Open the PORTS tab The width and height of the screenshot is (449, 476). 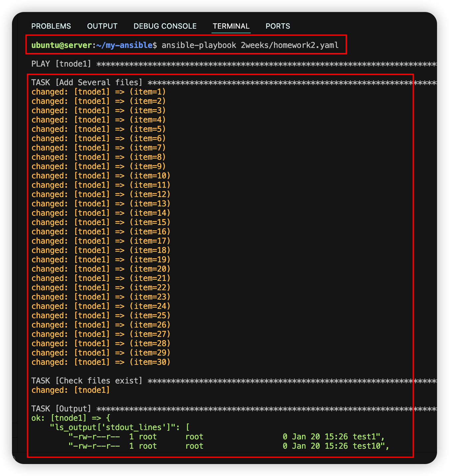(x=278, y=26)
